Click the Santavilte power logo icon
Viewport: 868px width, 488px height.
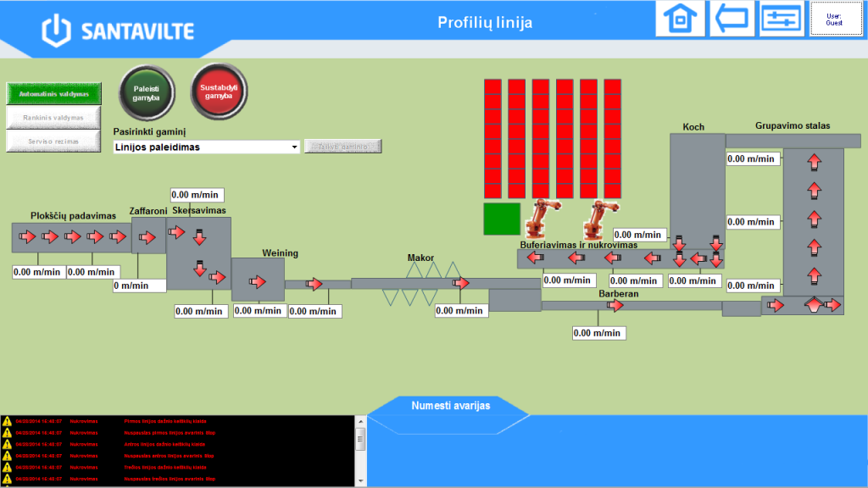point(56,30)
